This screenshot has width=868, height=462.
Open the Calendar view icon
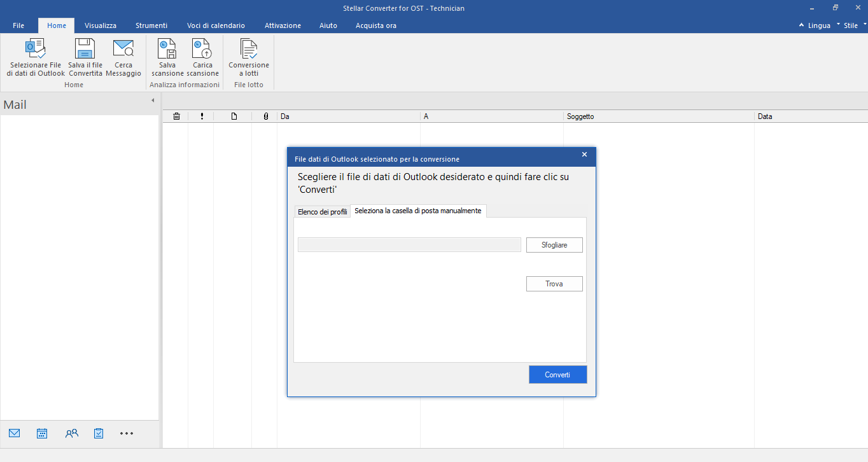42,433
